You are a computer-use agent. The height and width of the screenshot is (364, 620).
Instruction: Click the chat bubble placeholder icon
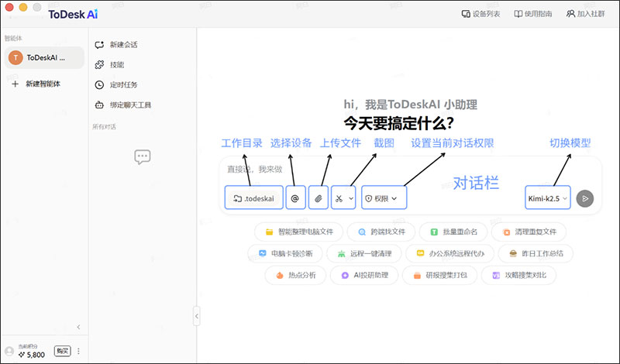tap(143, 157)
